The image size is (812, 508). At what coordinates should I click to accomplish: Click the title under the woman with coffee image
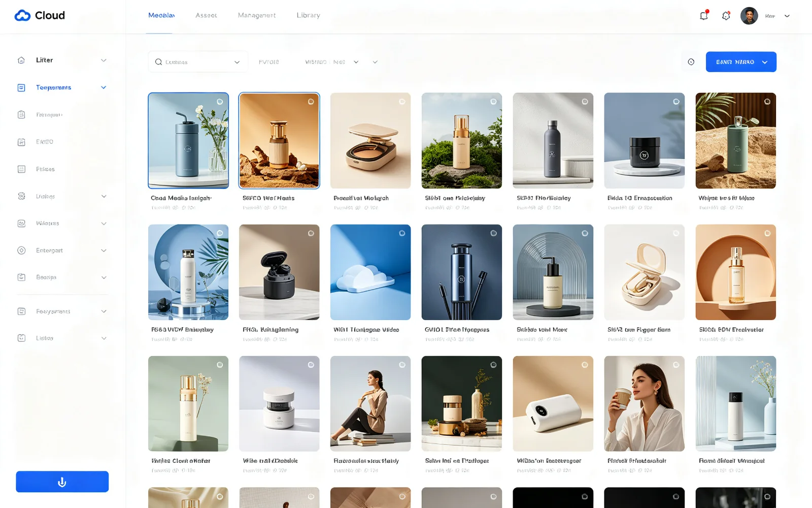(637, 461)
